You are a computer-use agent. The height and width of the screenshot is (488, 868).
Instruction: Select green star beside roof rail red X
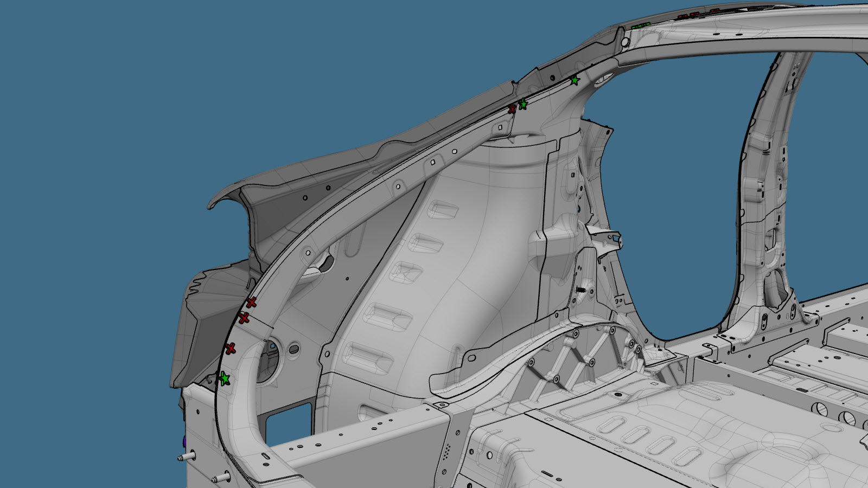[523, 104]
